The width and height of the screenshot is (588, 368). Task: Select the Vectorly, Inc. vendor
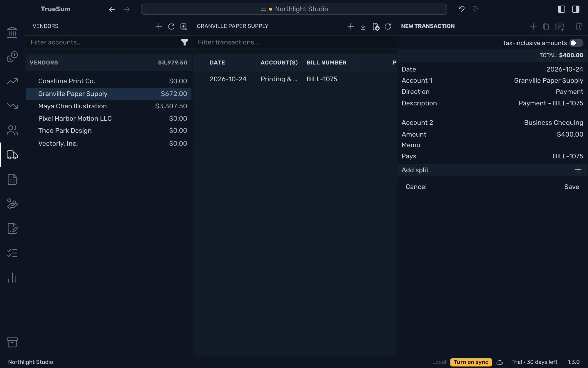(x=108, y=144)
